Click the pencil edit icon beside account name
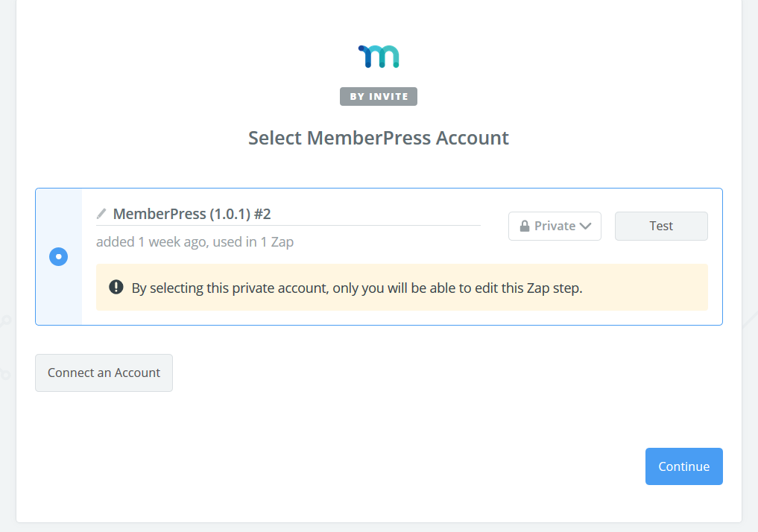 point(101,214)
